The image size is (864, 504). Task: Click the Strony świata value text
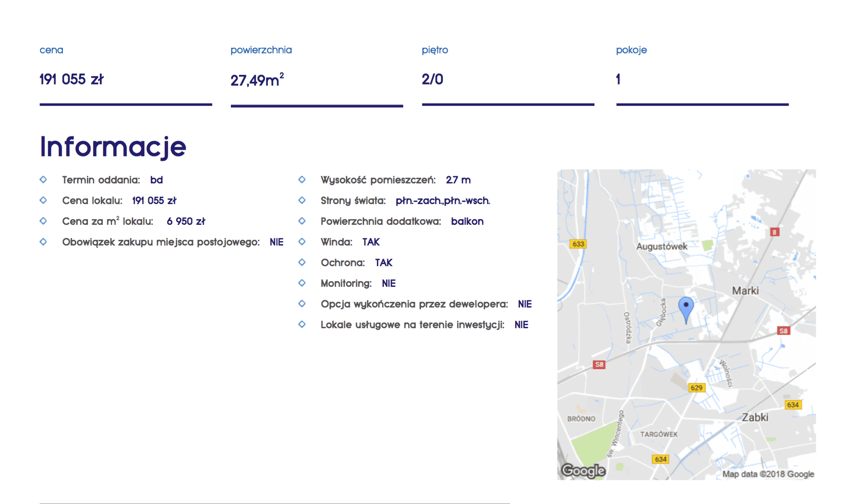(x=442, y=201)
